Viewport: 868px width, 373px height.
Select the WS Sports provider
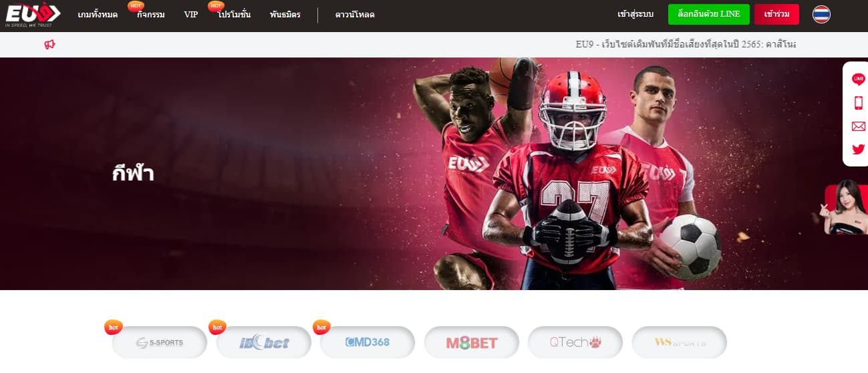680,343
